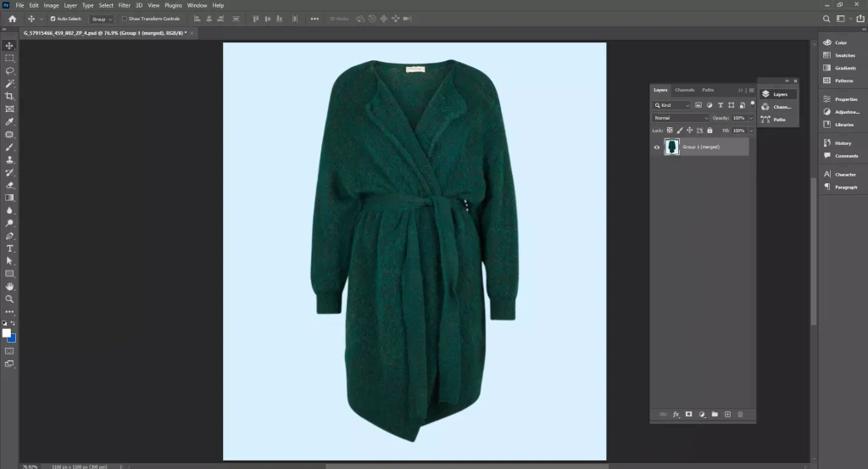Create new fill or adjustment layer
Image resolution: width=868 pixels, height=469 pixels.
[x=702, y=414]
